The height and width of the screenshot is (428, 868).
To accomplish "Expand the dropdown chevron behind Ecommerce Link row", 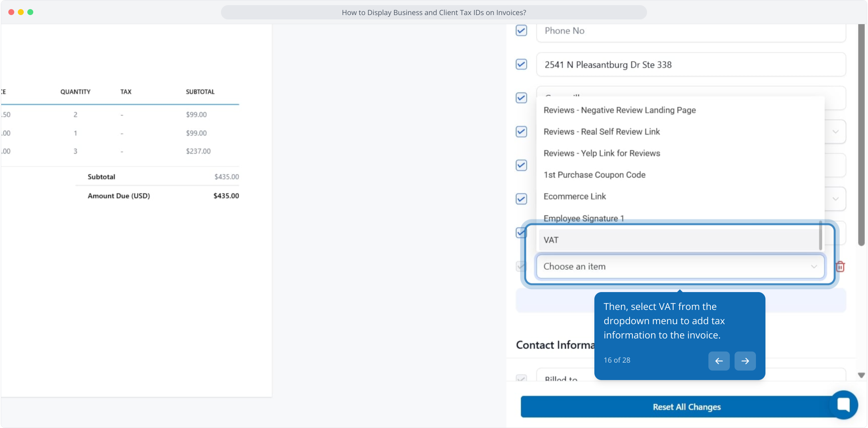I will point(835,199).
